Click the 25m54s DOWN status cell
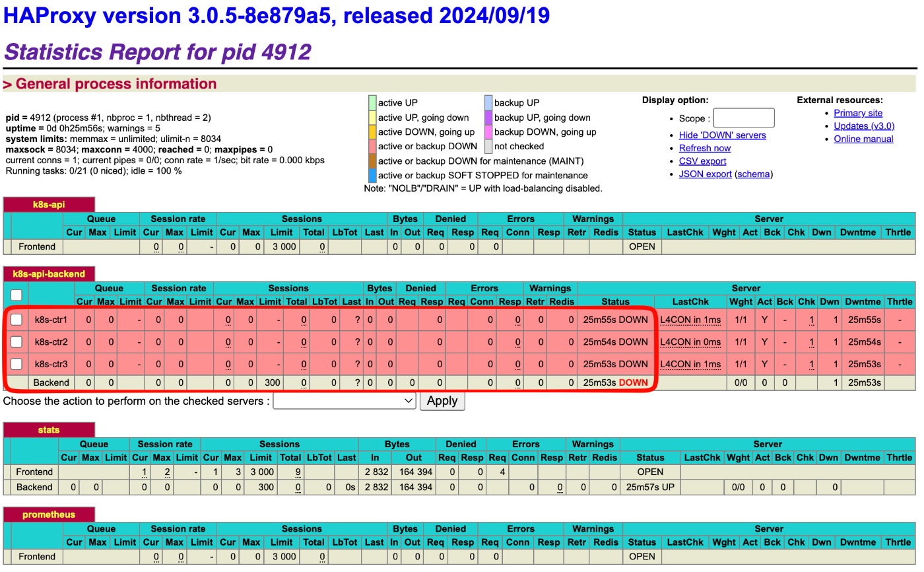This screenshot has width=924, height=572. (616, 342)
